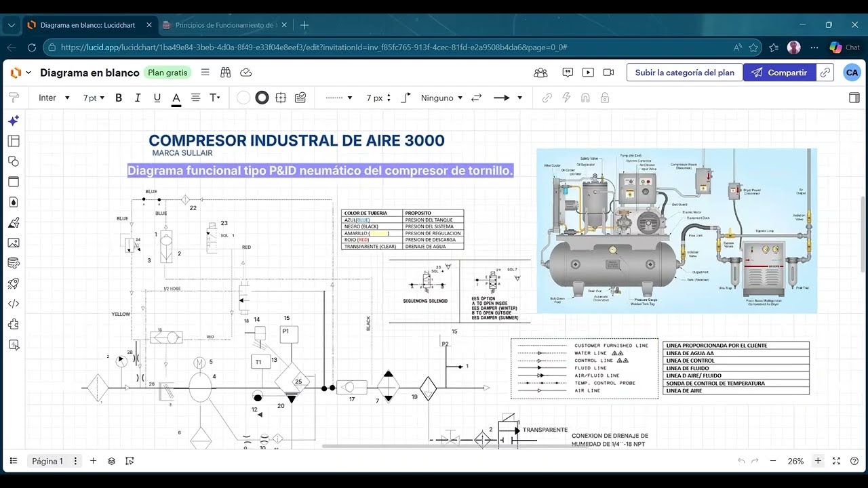Screen dimensions: 868x488
Task: Open the image insert panel
Action: (x=14, y=243)
